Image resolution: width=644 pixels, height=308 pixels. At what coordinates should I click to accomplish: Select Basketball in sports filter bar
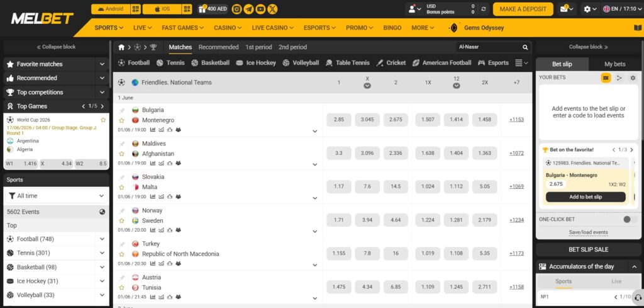(x=210, y=63)
